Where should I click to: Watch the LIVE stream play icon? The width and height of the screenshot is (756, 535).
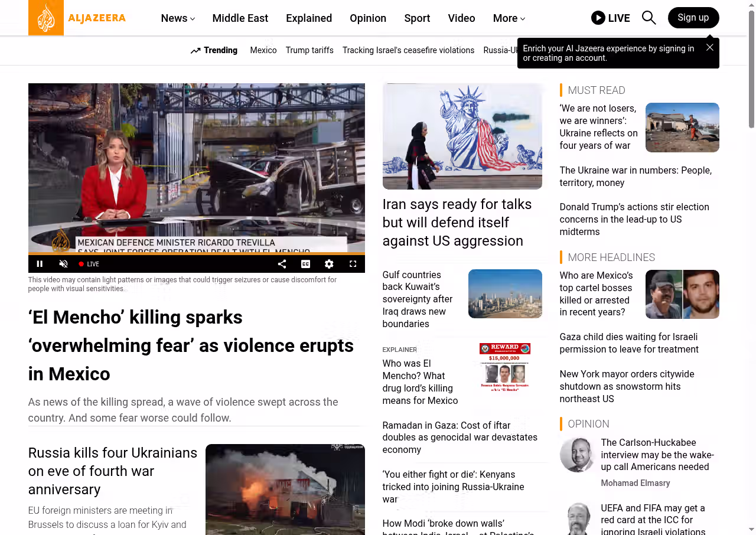click(x=598, y=18)
